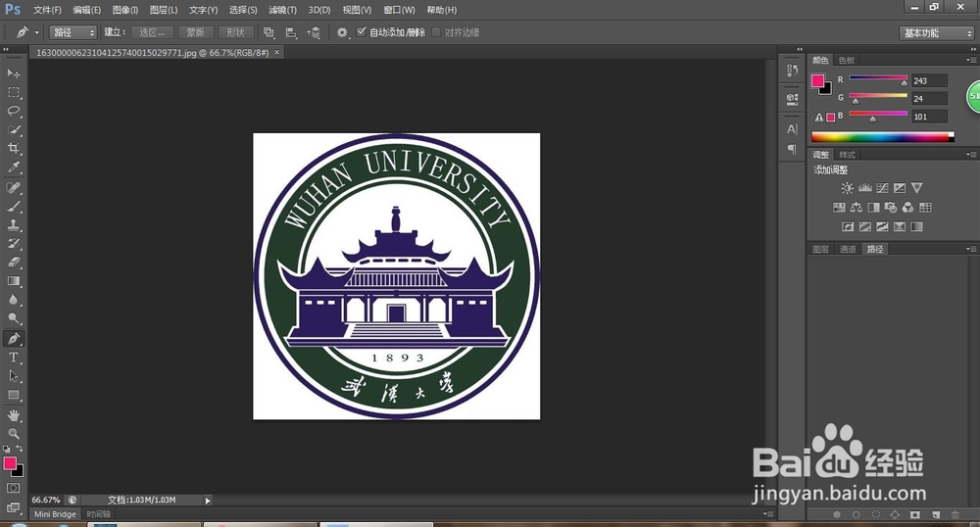Switch to the 通道 tab
Viewport: 980px width, 527px height.
pyautogui.click(x=848, y=249)
